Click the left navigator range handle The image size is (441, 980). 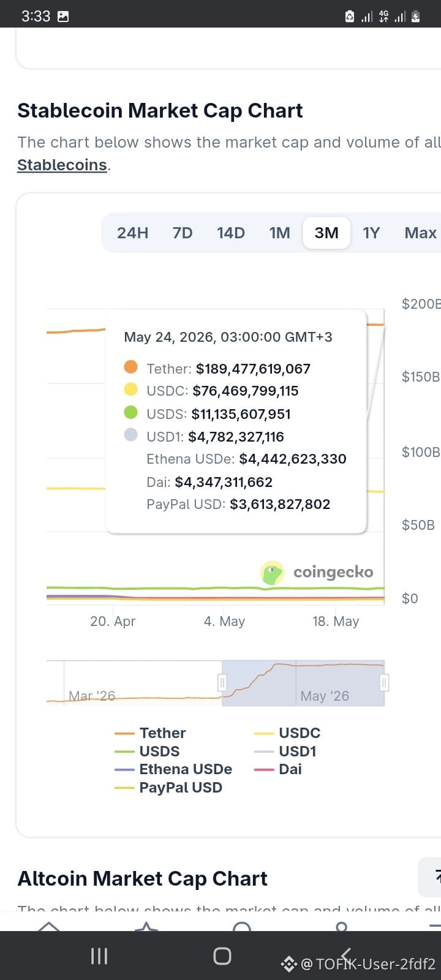tap(222, 682)
